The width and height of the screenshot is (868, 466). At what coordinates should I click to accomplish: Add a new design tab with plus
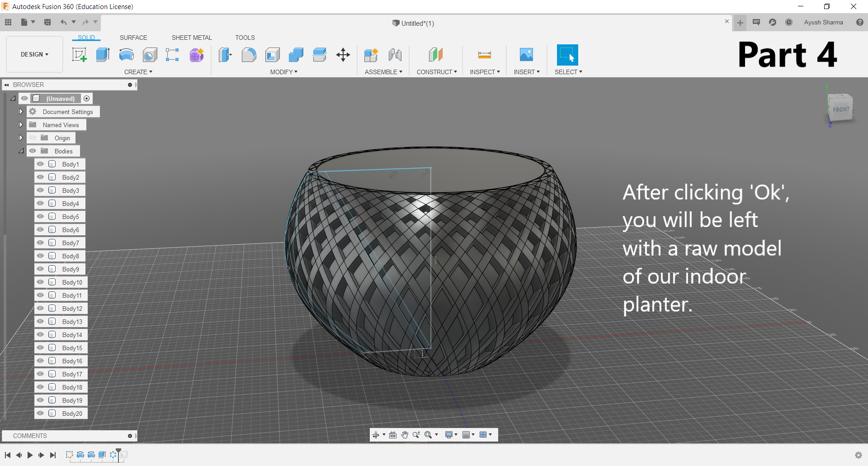740,23
